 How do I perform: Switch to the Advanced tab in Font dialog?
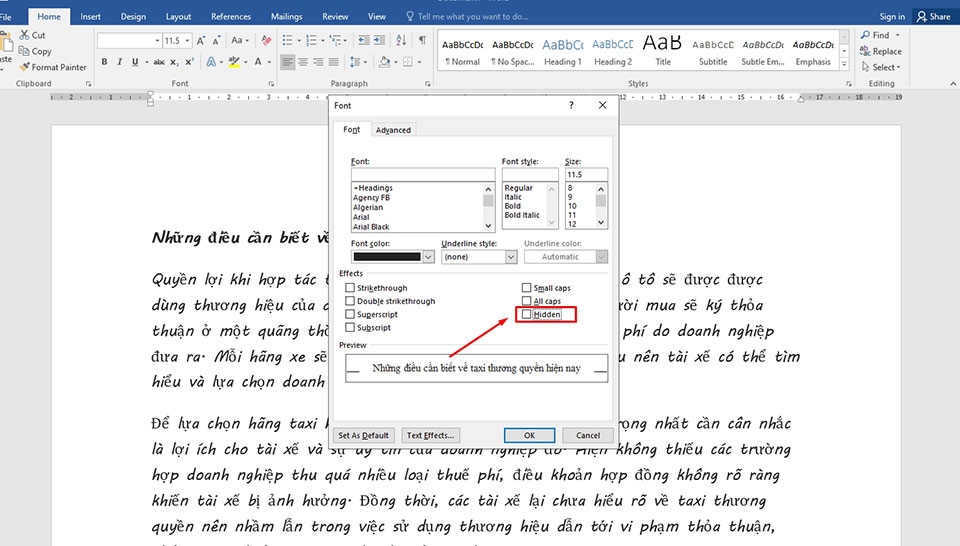point(393,130)
